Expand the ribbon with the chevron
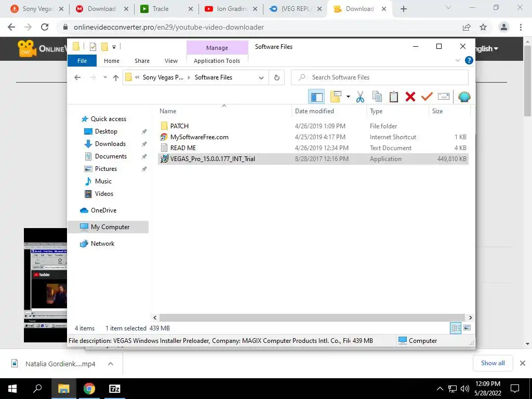The width and height of the screenshot is (532, 399). (x=458, y=60)
